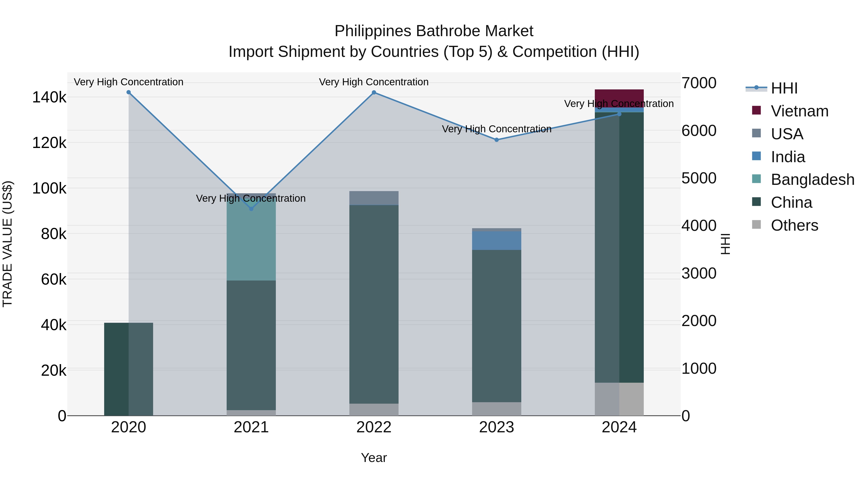Toggle Others series via legend label
The image size is (868, 488).
click(794, 225)
